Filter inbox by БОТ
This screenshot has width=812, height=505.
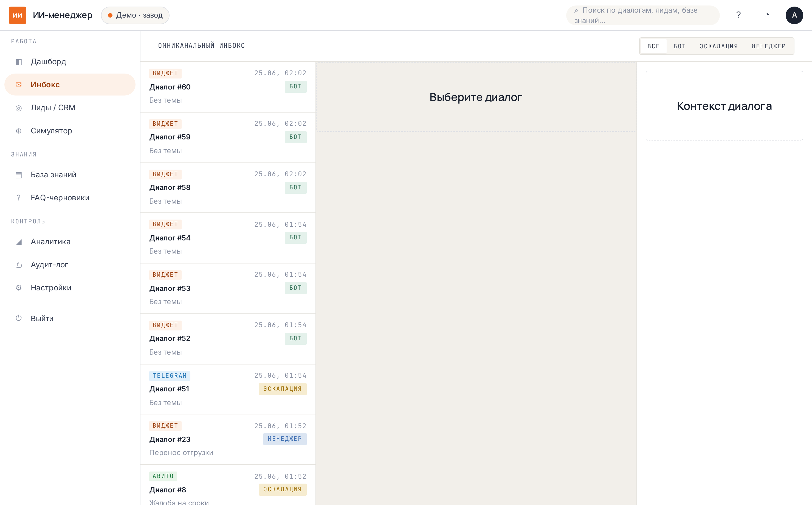point(680,46)
